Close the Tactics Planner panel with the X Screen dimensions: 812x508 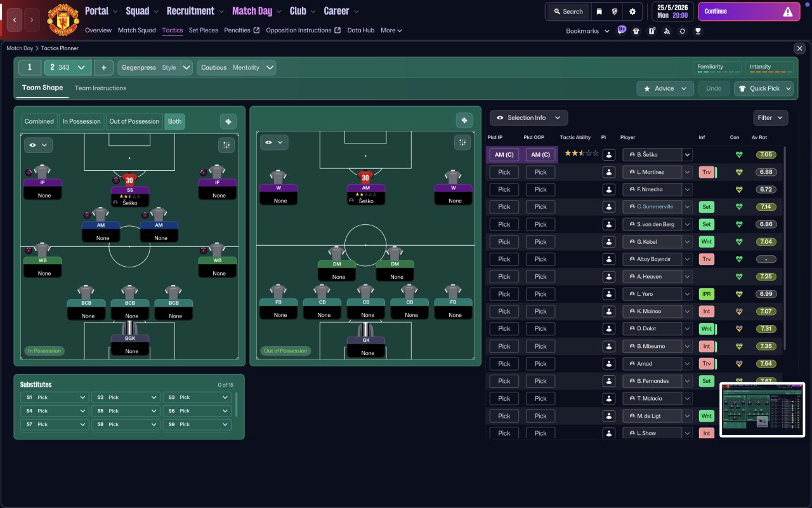pyautogui.click(x=799, y=48)
